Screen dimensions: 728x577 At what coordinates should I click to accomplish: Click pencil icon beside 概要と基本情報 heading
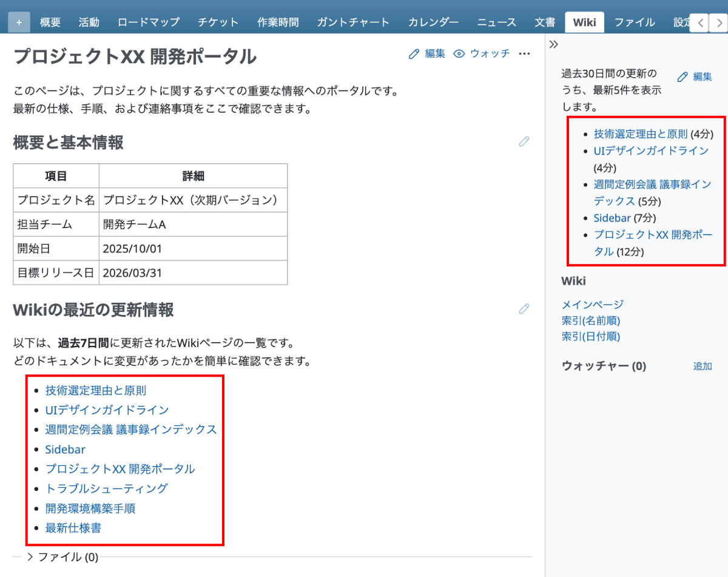point(524,141)
